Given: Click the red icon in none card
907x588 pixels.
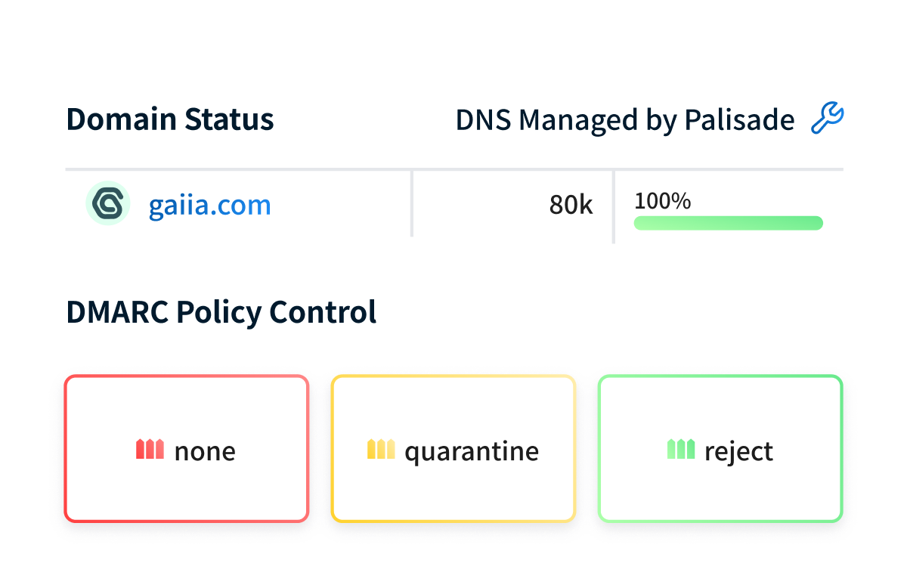Looking at the screenshot, I should point(150,450).
